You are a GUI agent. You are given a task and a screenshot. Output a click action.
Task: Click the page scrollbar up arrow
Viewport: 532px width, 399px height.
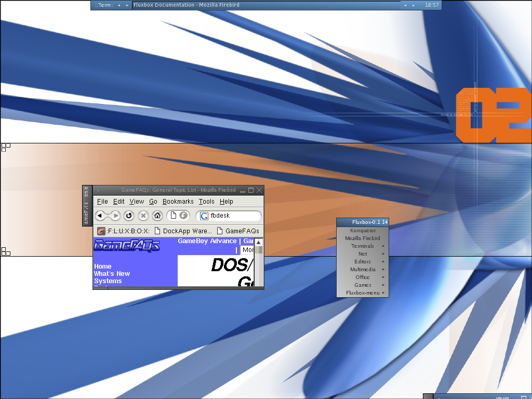pos(259,242)
